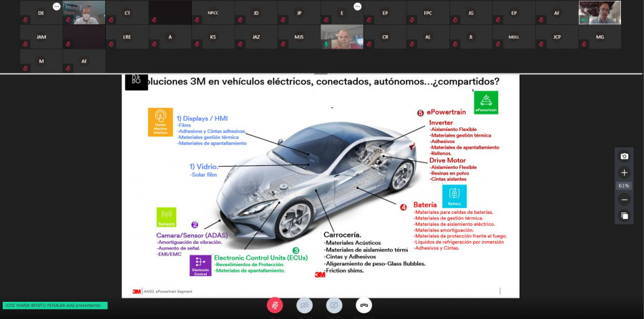Click the slide heading "1) Vidrio."
Viewport: 644px width, 319px height.
tap(204, 167)
